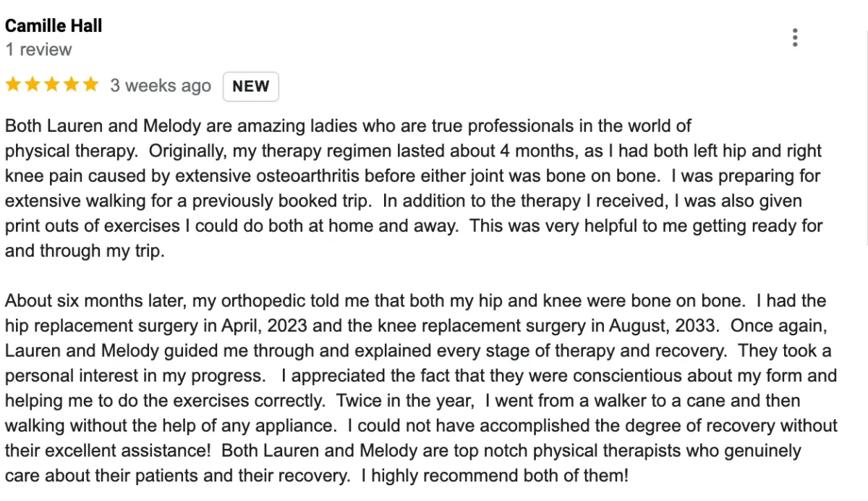Click the fourth gold rating star

click(x=71, y=85)
